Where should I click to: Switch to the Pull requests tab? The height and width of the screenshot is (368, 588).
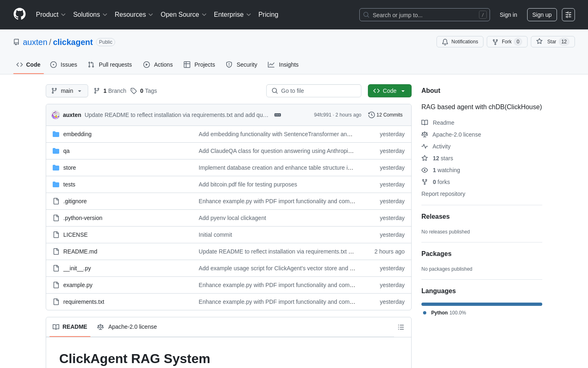(110, 65)
